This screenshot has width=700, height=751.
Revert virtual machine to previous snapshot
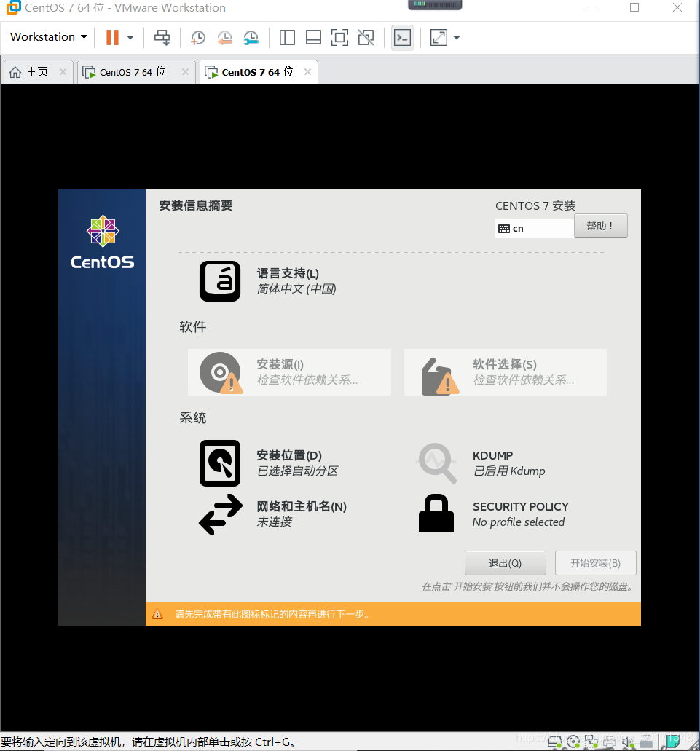coord(224,37)
